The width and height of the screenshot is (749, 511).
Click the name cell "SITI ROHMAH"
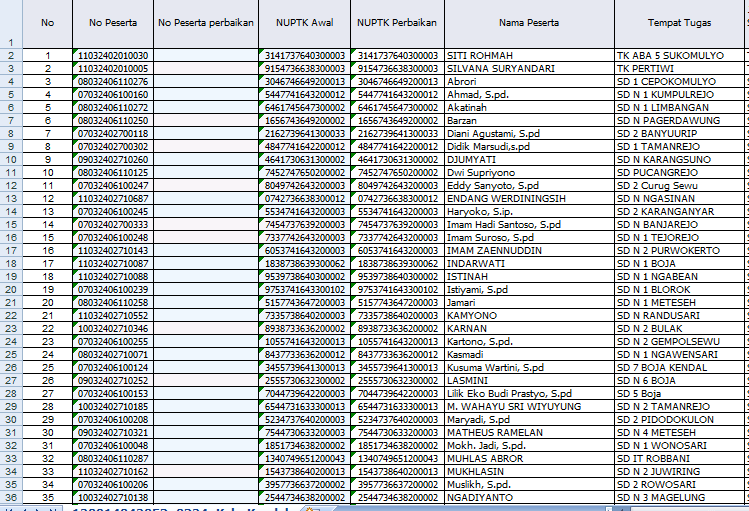(x=529, y=55)
